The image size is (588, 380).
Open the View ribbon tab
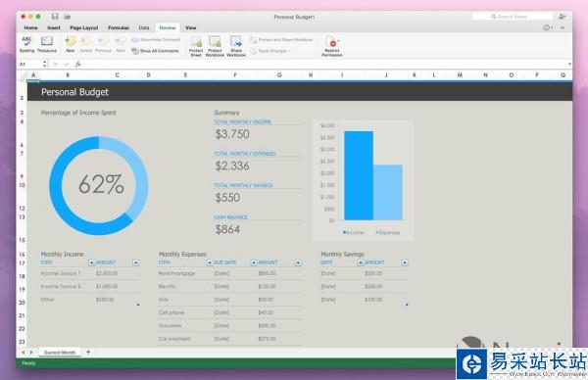[x=190, y=27]
